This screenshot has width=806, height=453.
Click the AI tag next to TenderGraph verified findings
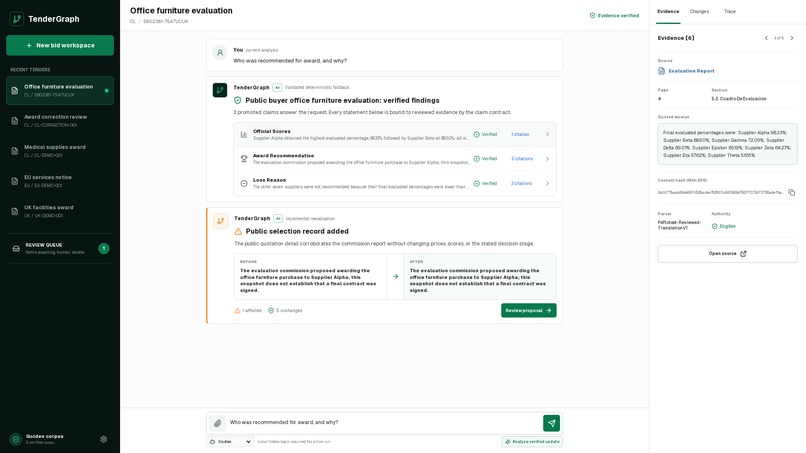coord(277,87)
